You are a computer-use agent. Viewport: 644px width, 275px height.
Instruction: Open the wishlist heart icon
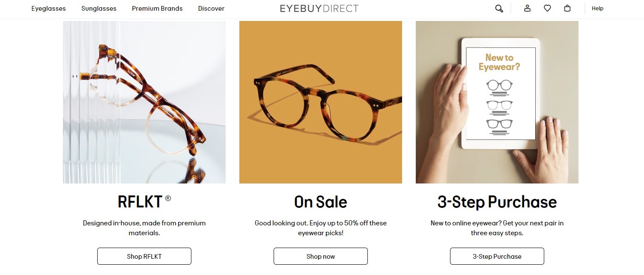(x=547, y=8)
